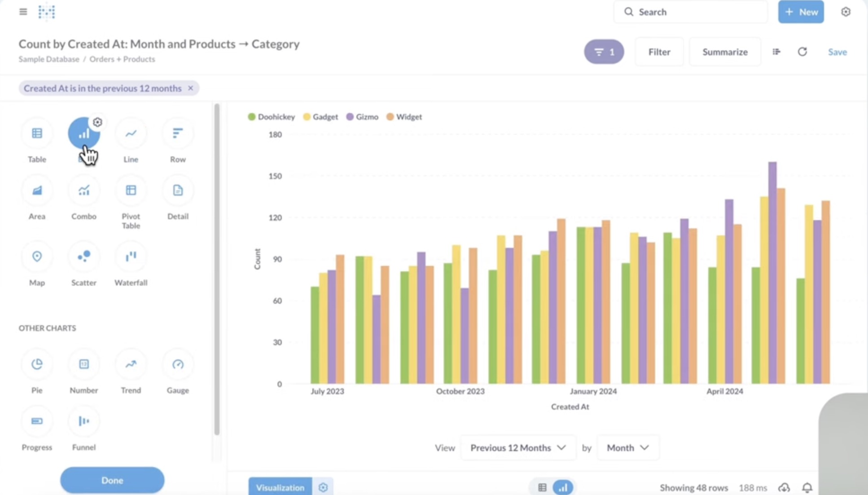Refresh the query results
The image size is (868, 495).
pyautogui.click(x=802, y=52)
